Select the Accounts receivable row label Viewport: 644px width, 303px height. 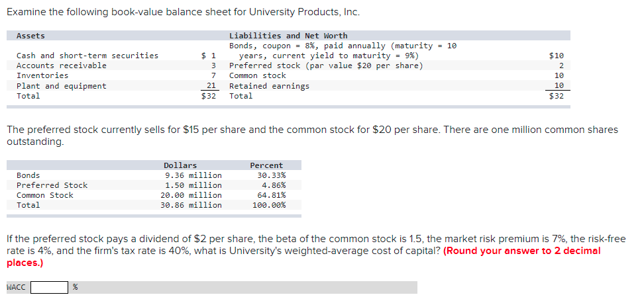coord(61,65)
